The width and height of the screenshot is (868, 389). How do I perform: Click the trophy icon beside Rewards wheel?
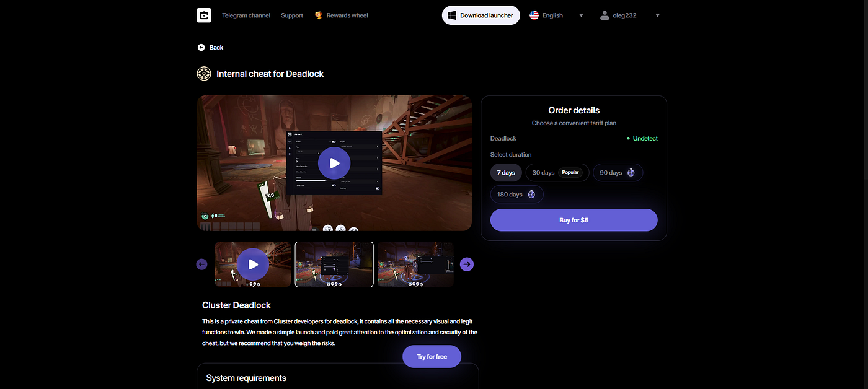tap(318, 15)
